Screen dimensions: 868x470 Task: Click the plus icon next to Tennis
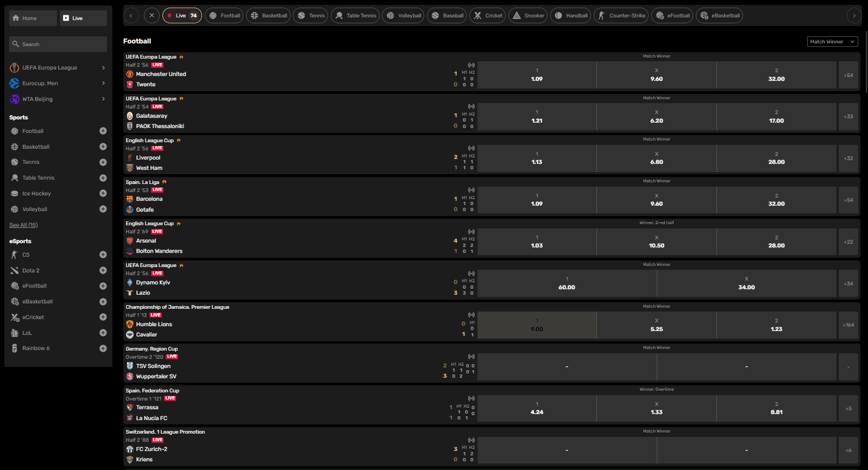(x=103, y=162)
